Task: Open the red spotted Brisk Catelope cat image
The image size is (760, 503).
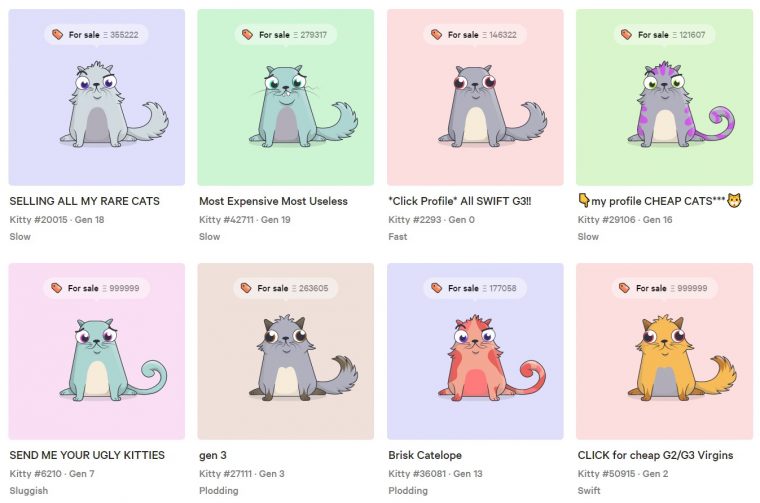Action: [x=491, y=358]
